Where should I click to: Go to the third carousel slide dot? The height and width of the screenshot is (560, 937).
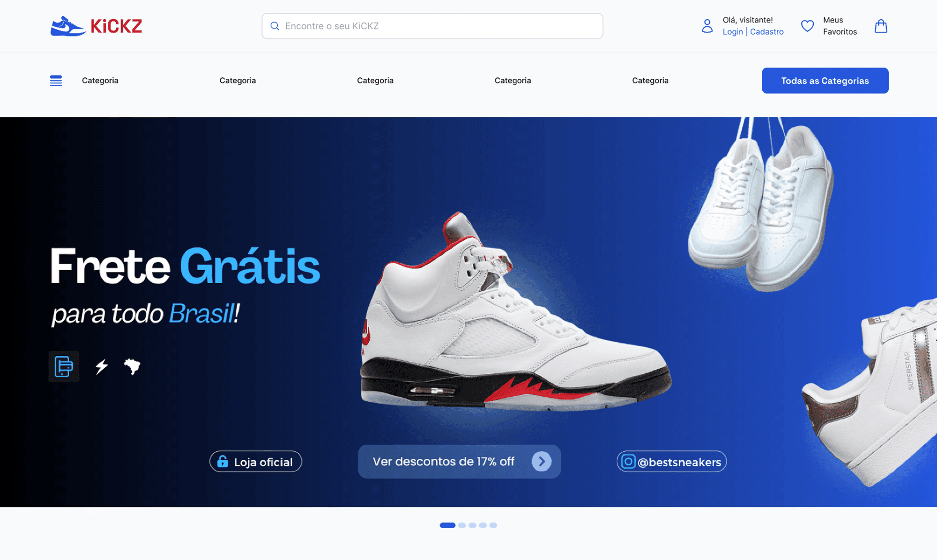[x=472, y=525]
